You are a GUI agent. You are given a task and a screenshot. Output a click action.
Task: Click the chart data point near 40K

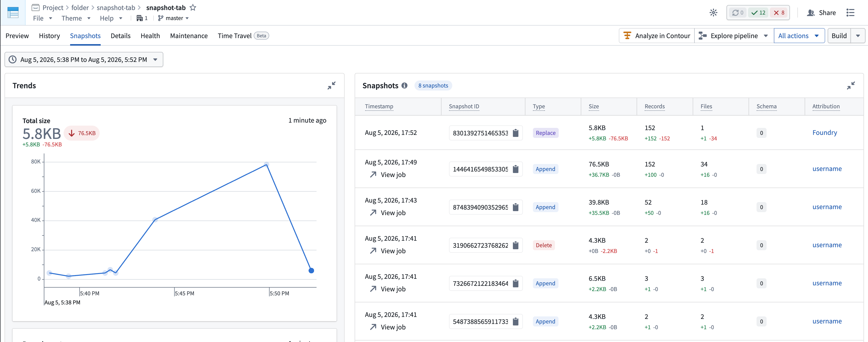click(x=155, y=220)
